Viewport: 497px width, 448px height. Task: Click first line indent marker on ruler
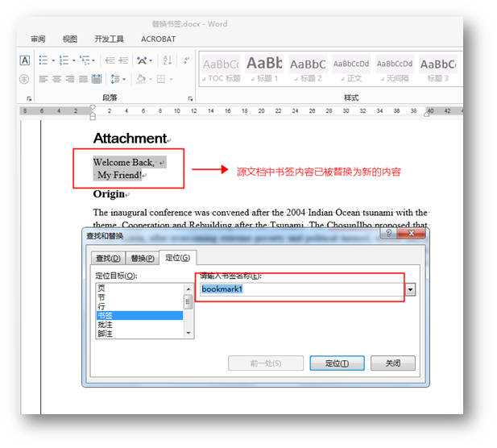pyautogui.click(x=93, y=107)
